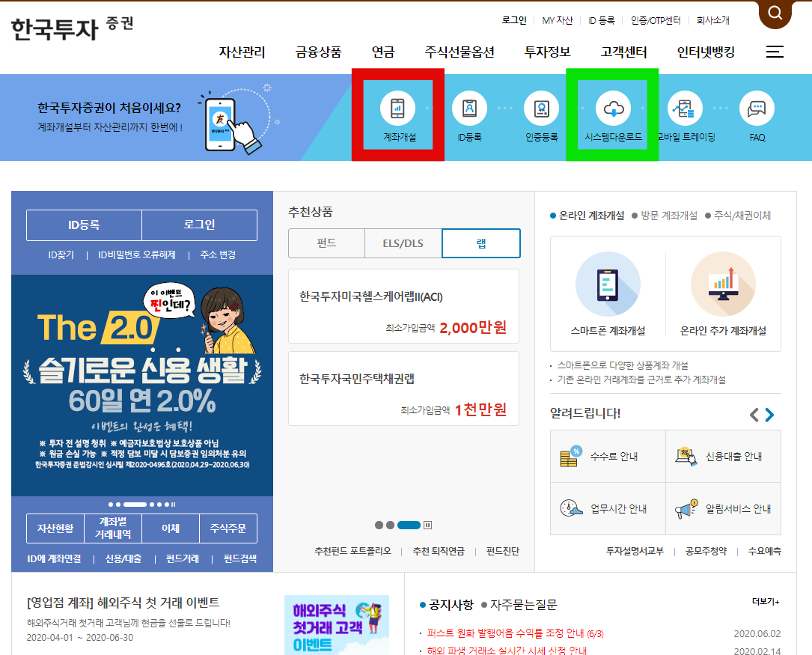Image resolution: width=812 pixels, height=655 pixels.
Task: Click the 주소 변경 link
Action: click(x=218, y=255)
